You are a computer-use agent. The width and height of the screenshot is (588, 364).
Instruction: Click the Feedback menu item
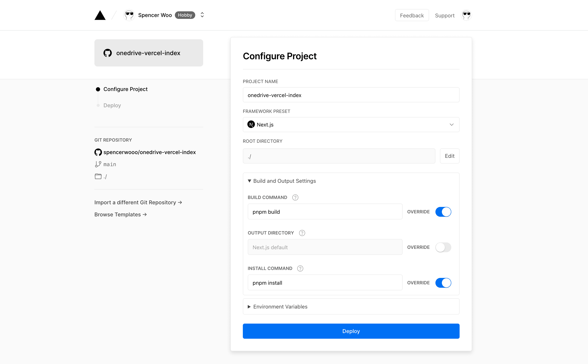(412, 15)
